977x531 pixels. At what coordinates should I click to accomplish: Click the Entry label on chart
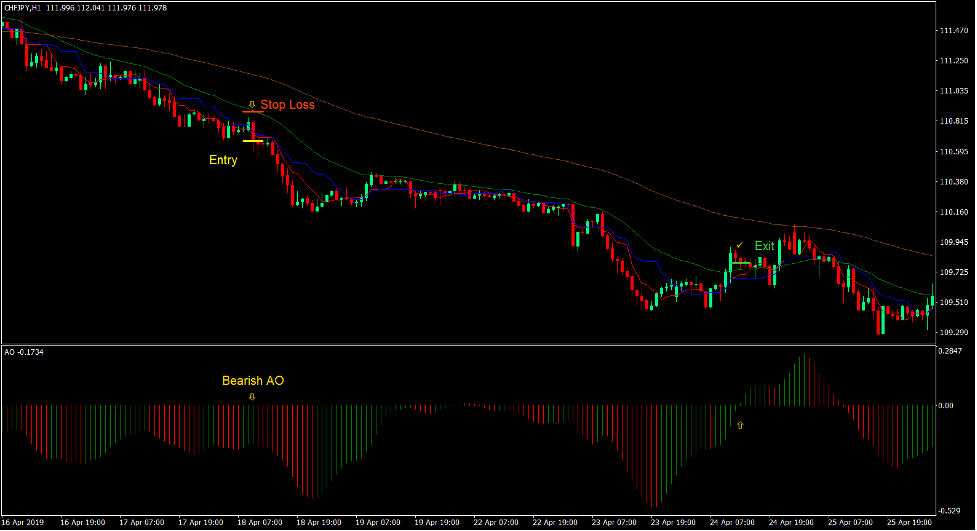(x=223, y=160)
